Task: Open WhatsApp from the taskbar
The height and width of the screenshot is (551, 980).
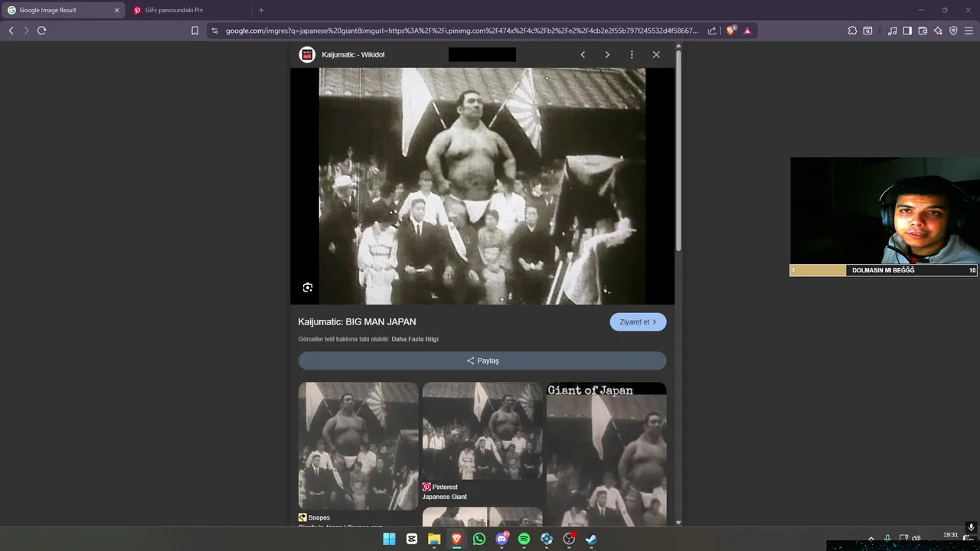Action: pyautogui.click(x=479, y=539)
